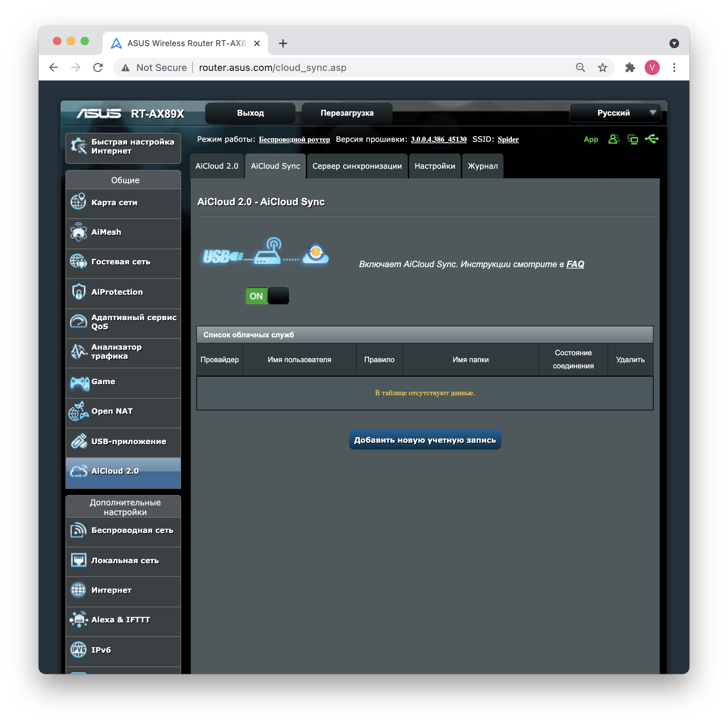Open the AiCloud 2.0 cloud icon
This screenshot has height=725, width=728.
pyautogui.click(x=79, y=471)
